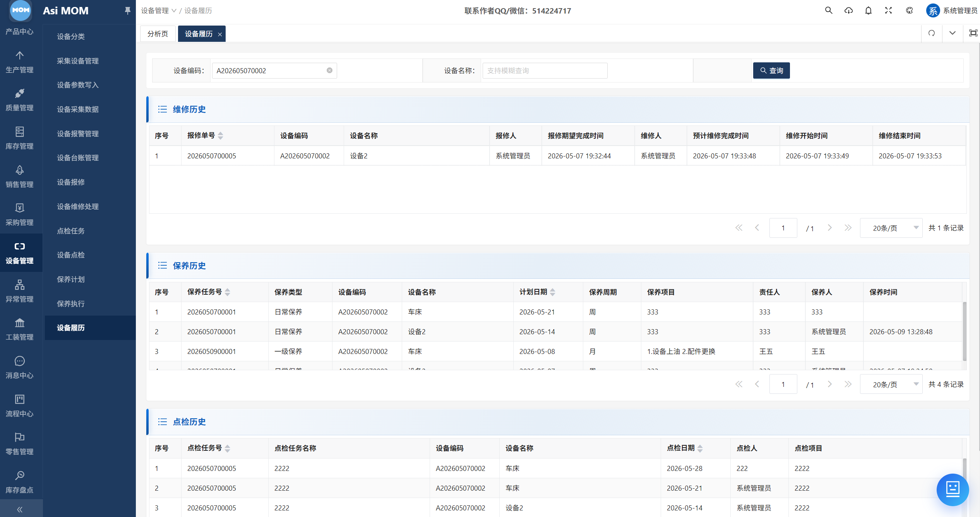Open the notification bell icon
This screenshot has width=980, height=517.
[869, 10]
